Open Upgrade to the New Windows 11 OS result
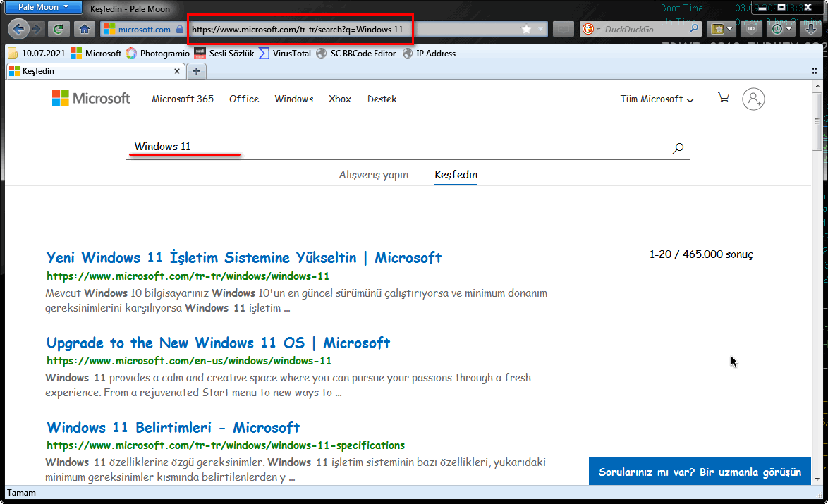828x504 pixels. (218, 343)
